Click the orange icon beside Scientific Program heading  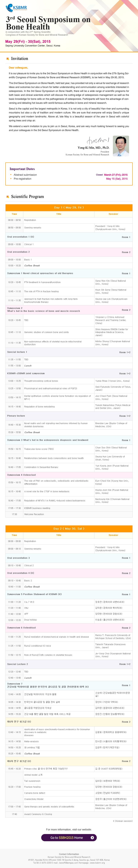(8, 197)
